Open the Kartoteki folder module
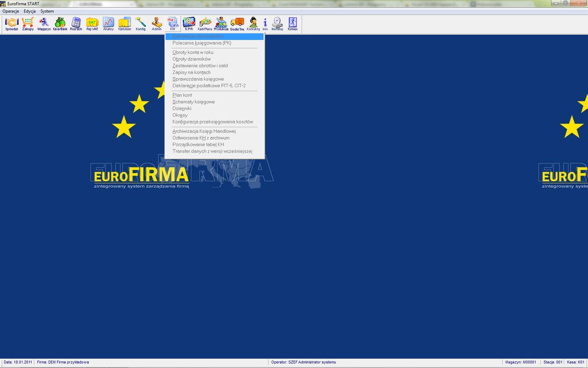This screenshot has height=368, width=588. [124, 24]
